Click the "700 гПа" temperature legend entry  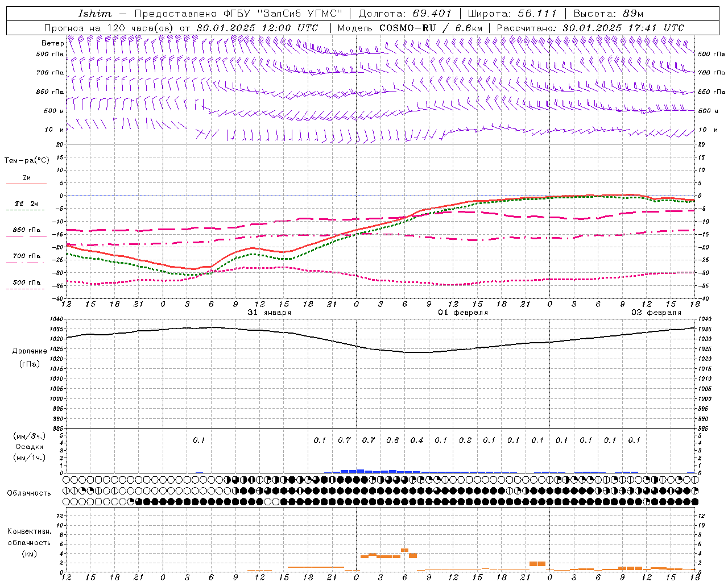[27, 256]
